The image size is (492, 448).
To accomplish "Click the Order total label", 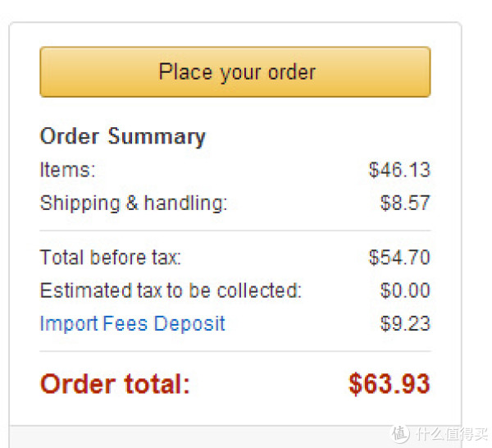I will click(115, 384).
